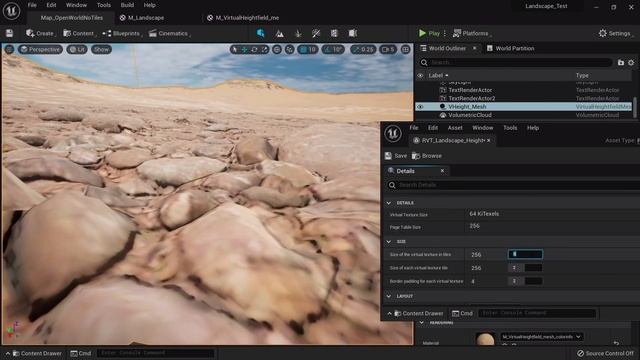640x360 pixels.
Task: Click Save in RVT asset editor
Action: 396,156
